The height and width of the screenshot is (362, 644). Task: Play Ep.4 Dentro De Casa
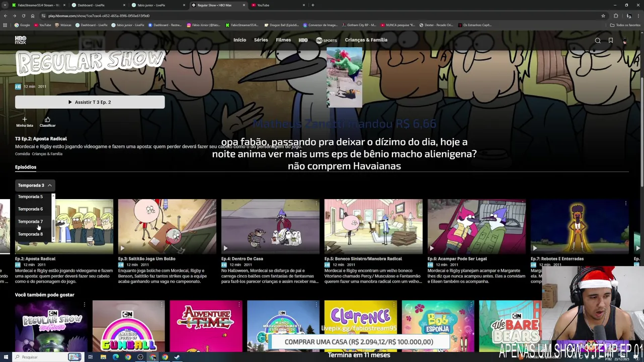click(x=225, y=248)
